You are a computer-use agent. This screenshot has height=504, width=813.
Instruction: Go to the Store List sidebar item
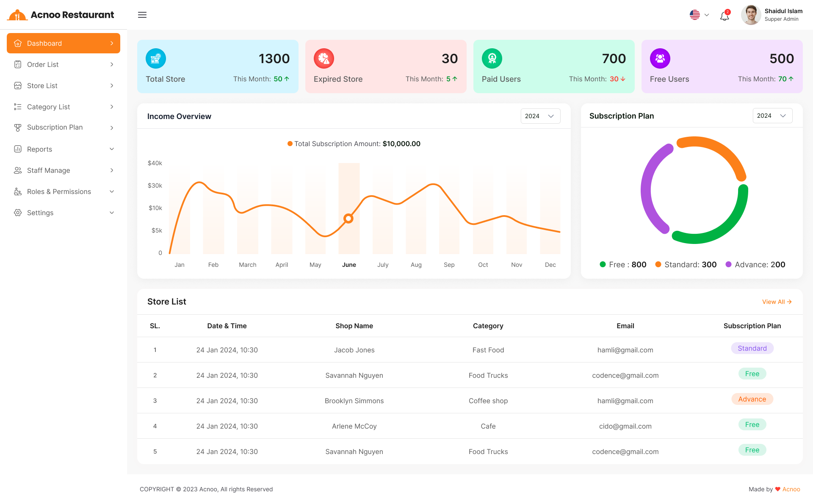[x=64, y=86]
